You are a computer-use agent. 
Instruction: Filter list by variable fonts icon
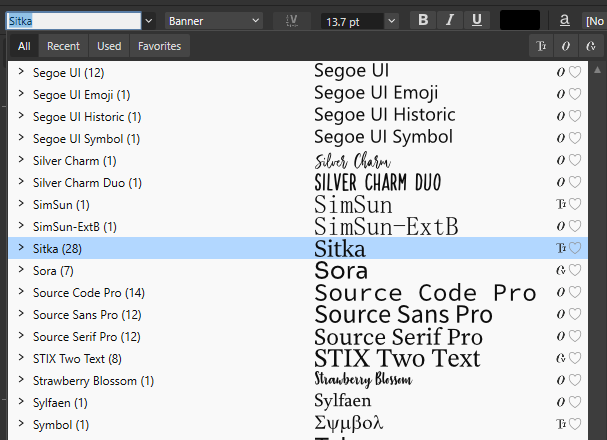[x=590, y=46]
